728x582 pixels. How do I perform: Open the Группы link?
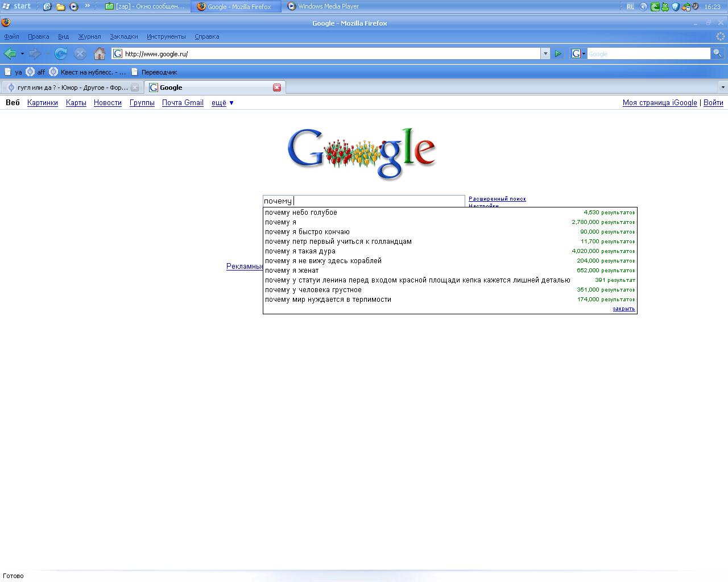[x=142, y=103]
